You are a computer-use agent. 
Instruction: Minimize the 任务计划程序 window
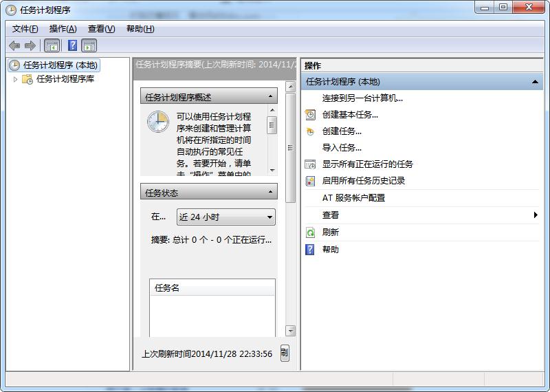[x=485, y=8]
